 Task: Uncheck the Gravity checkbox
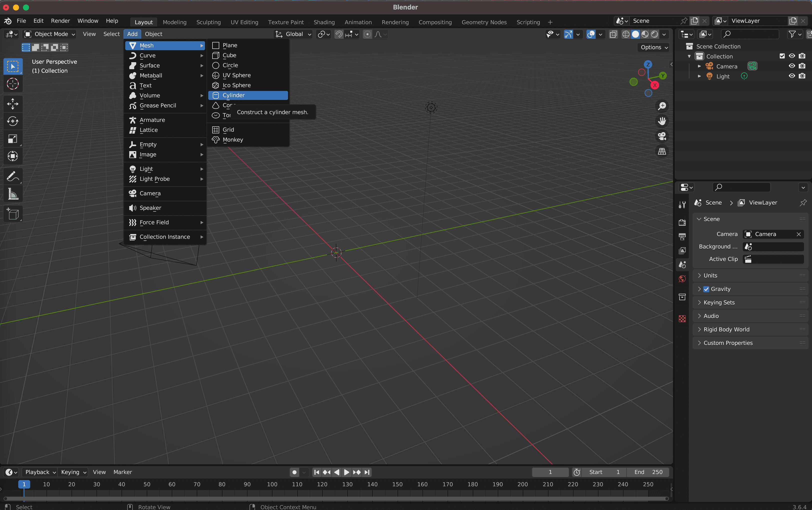(x=706, y=289)
